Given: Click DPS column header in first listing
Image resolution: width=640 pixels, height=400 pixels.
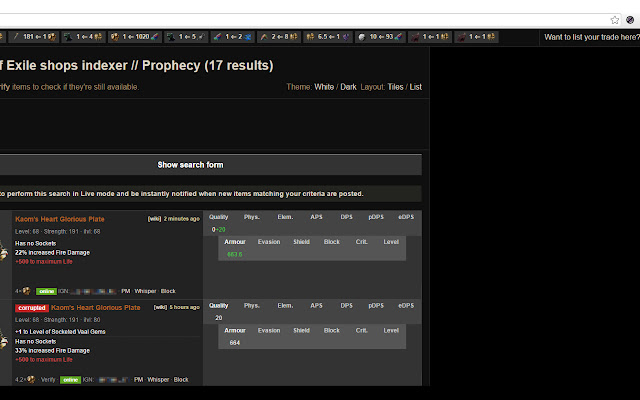Looking at the screenshot, I should point(347,217).
